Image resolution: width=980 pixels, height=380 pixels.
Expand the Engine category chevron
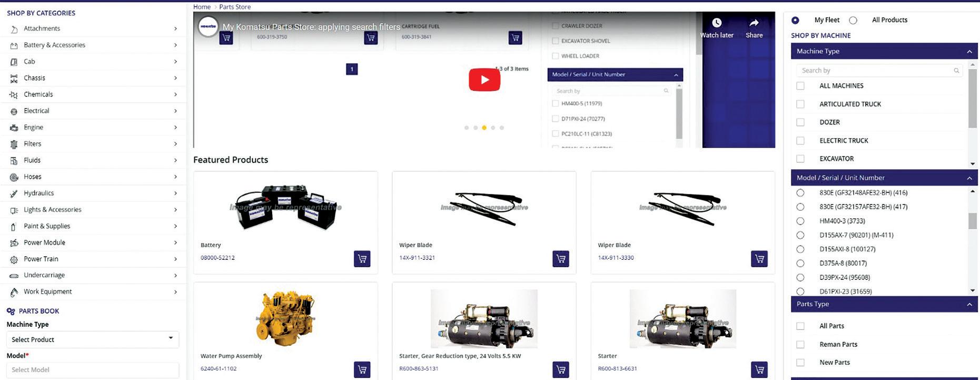[175, 128]
